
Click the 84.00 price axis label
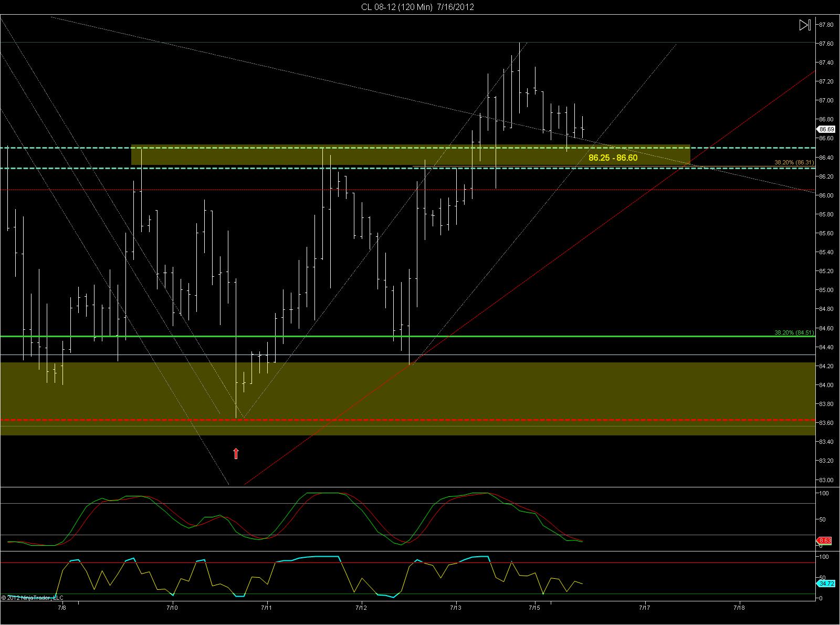[826, 385]
